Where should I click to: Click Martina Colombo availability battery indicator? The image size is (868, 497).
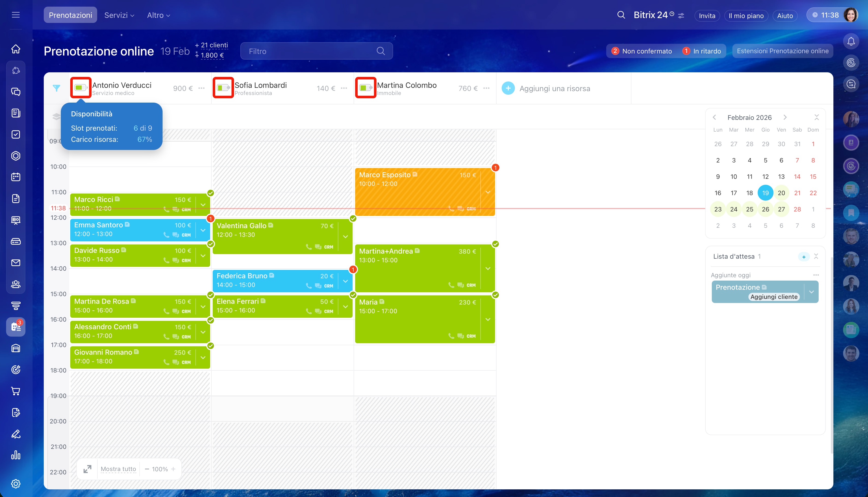tap(366, 88)
